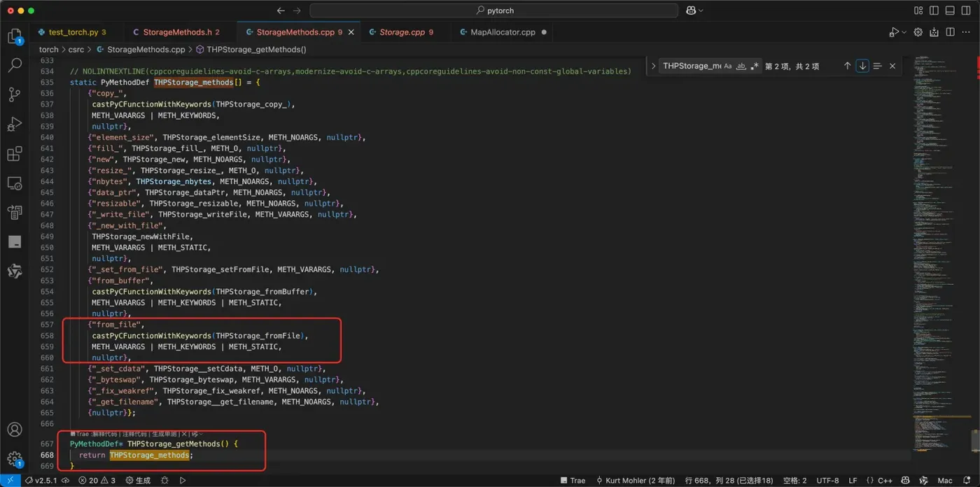980x487 pixels.
Task: Open Problems with 20 errors 3 warnings
Action: click(97, 480)
